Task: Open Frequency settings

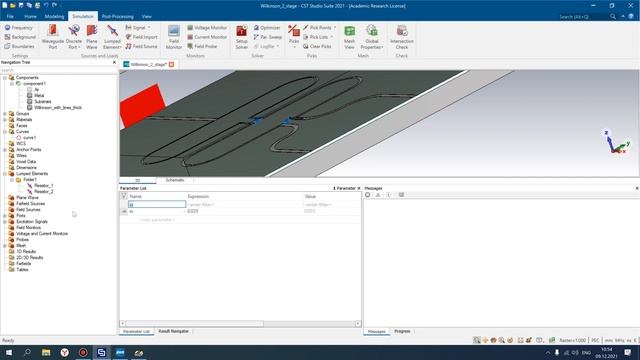Action: (x=18, y=28)
